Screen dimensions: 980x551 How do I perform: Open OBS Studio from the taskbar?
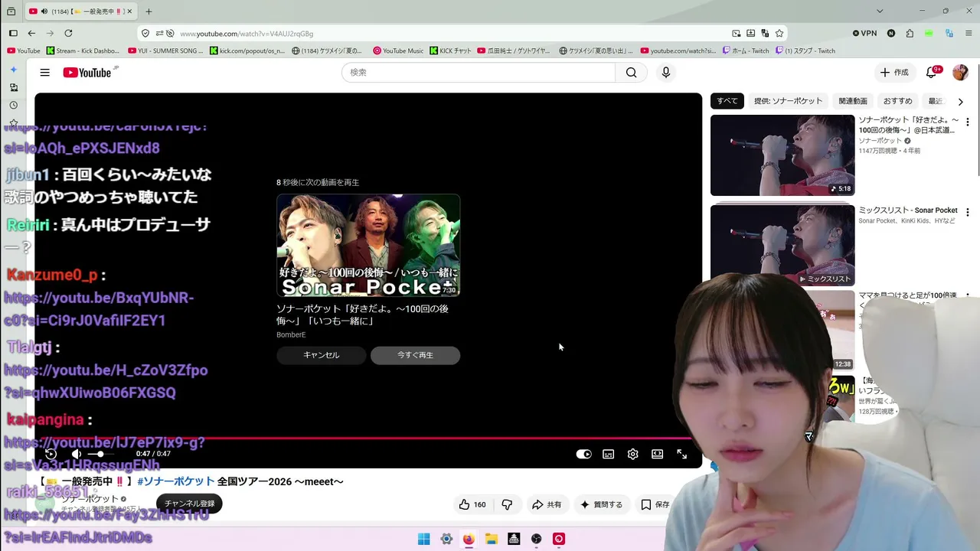pyautogui.click(x=537, y=539)
